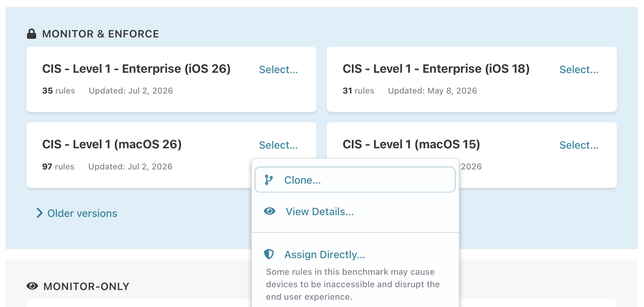Click the MONITOR & ENFORCE section heading
This screenshot has width=644, height=307.
coord(101,34)
